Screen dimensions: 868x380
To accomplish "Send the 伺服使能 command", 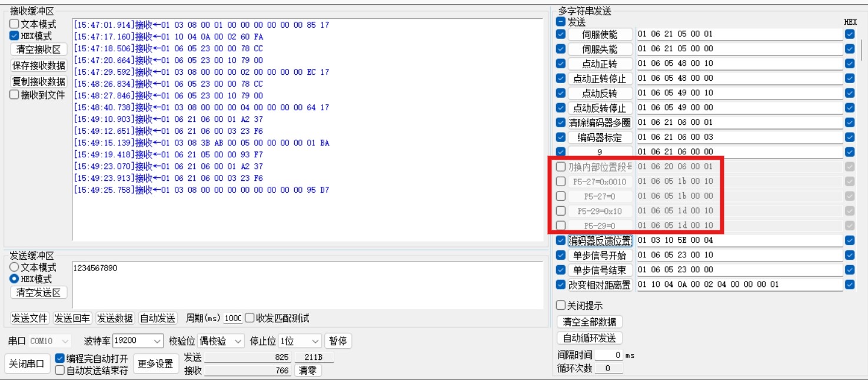I will pyautogui.click(x=600, y=34).
